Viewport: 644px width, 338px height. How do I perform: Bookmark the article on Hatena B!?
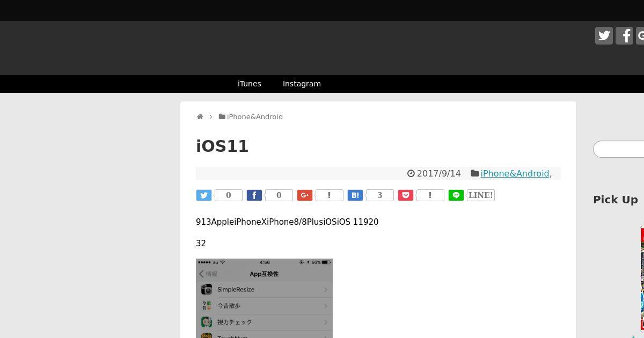[355, 195]
